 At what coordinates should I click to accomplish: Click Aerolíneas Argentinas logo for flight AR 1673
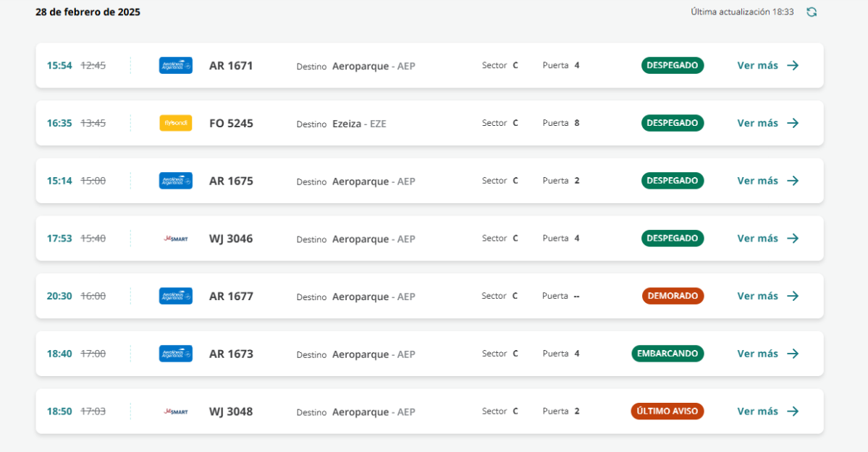pos(175,354)
